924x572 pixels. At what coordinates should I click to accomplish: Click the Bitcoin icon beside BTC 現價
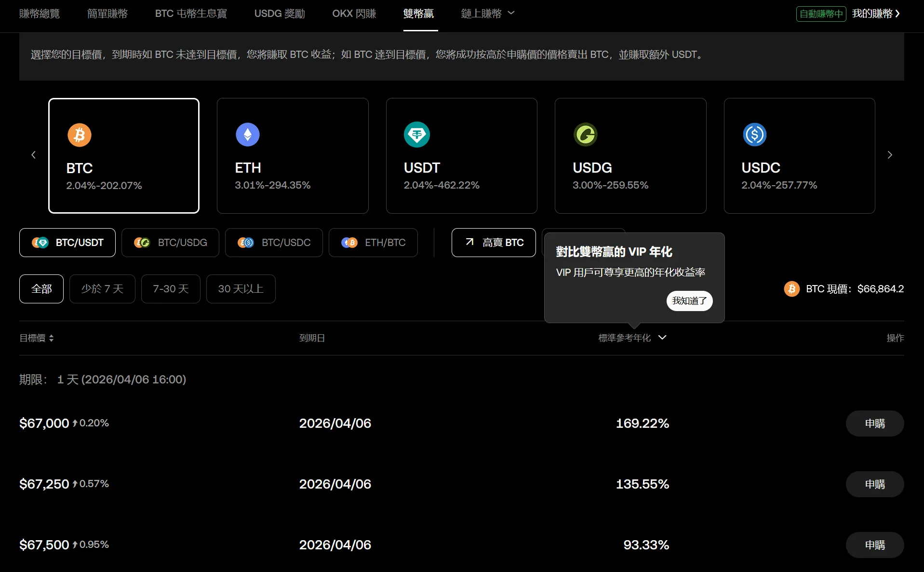click(791, 289)
